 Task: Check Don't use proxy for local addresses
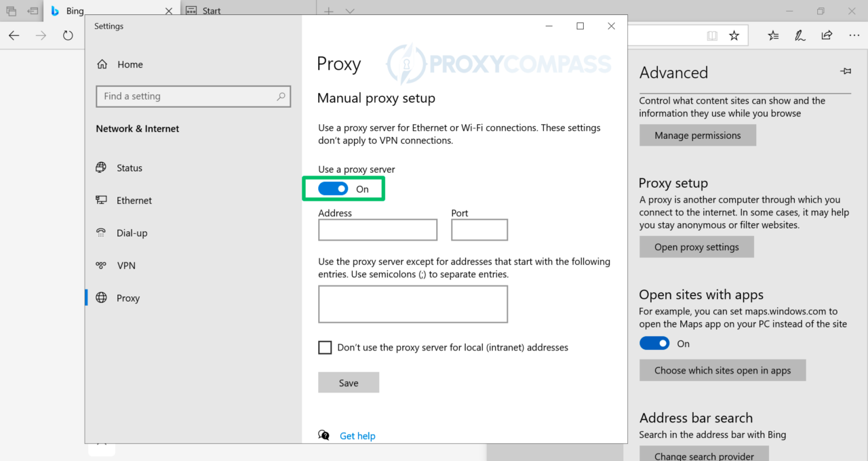coord(325,347)
